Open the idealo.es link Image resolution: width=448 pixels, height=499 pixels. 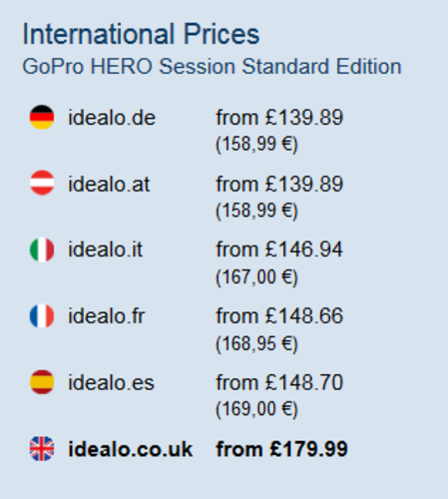coord(111,382)
